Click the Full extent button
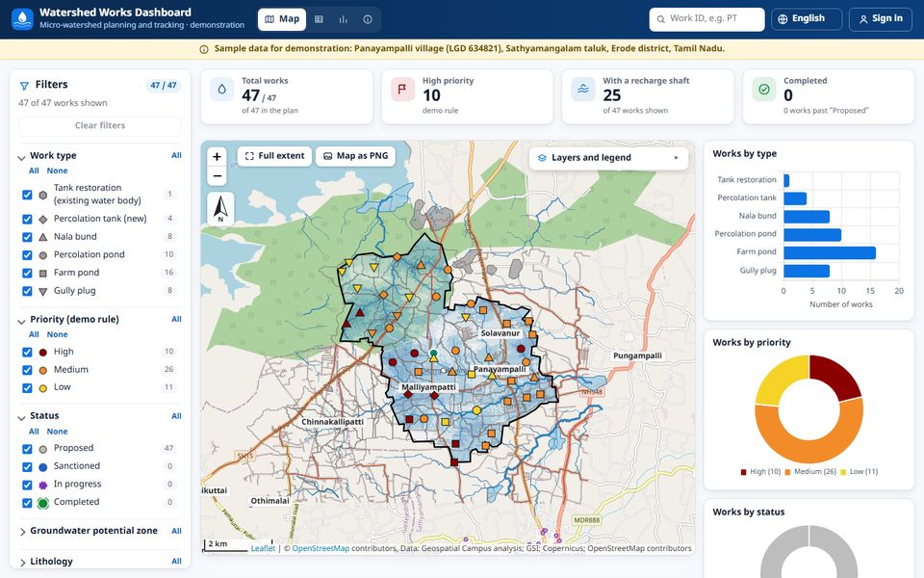This screenshot has height=578, width=924. coord(274,156)
